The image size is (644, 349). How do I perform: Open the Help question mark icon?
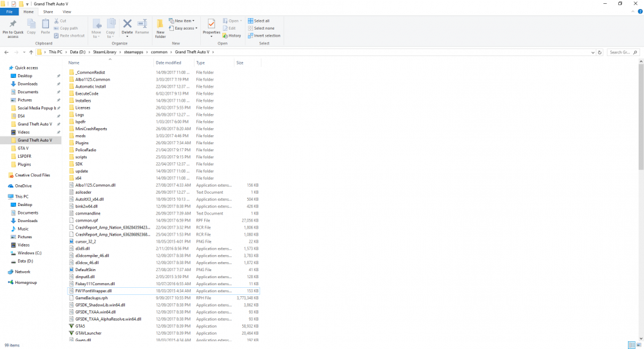[x=640, y=12]
